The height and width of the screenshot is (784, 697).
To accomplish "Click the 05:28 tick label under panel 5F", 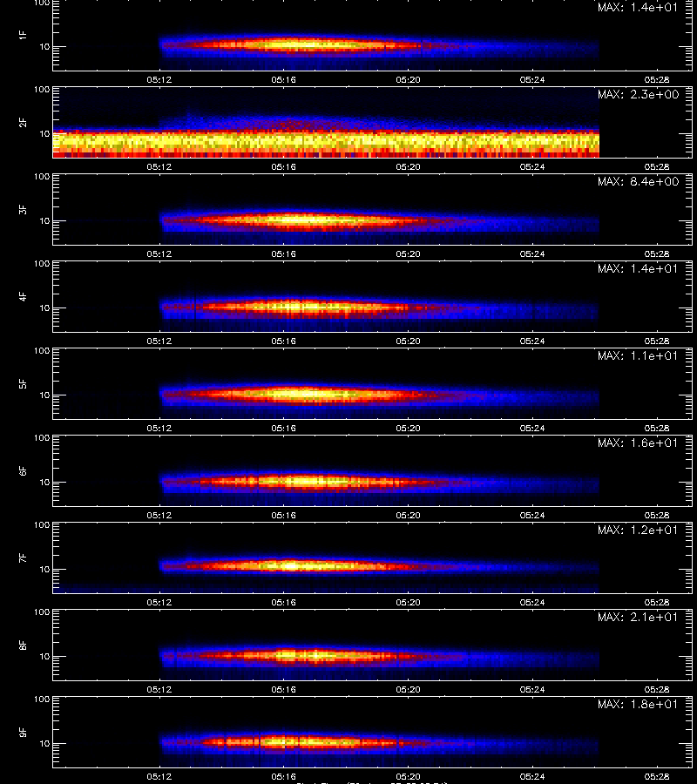I will pyautogui.click(x=657, y=429).
